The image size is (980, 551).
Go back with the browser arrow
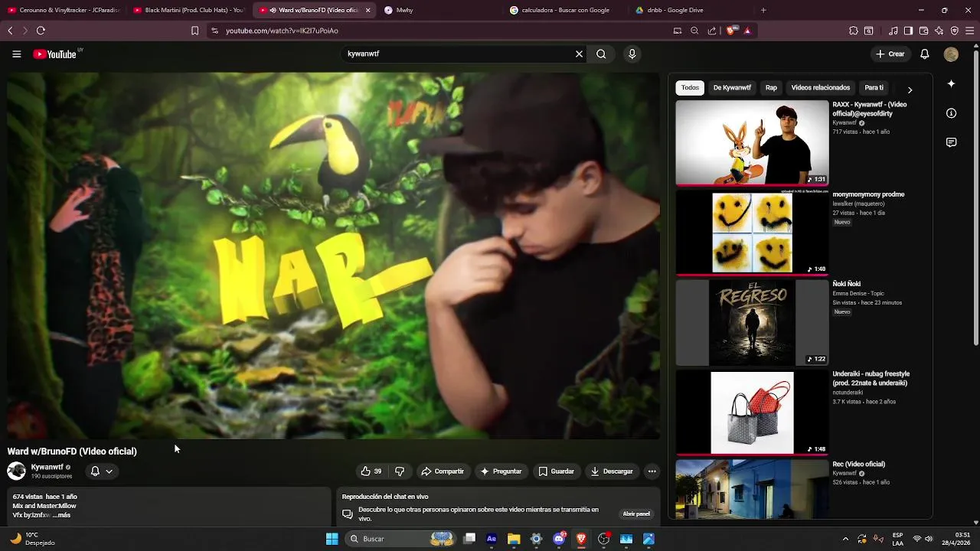click(10, 31)
